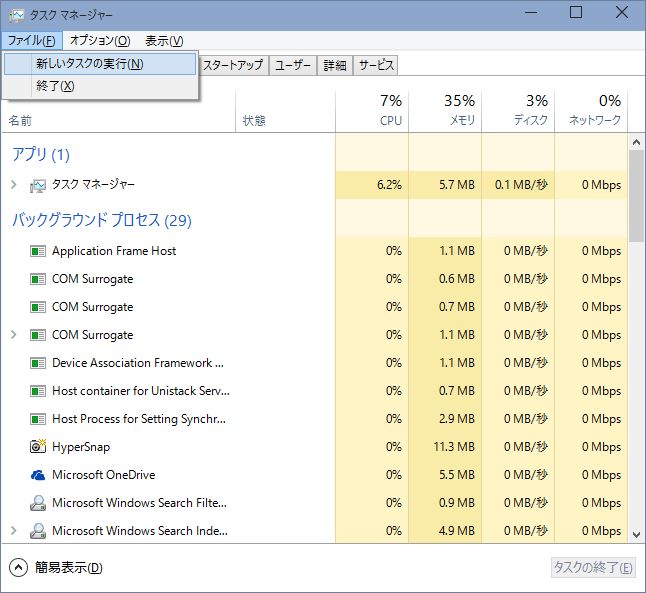Collapse to 簡易表示 with the arrow icon
Screen dimensions: 646x593
[18, 567]
